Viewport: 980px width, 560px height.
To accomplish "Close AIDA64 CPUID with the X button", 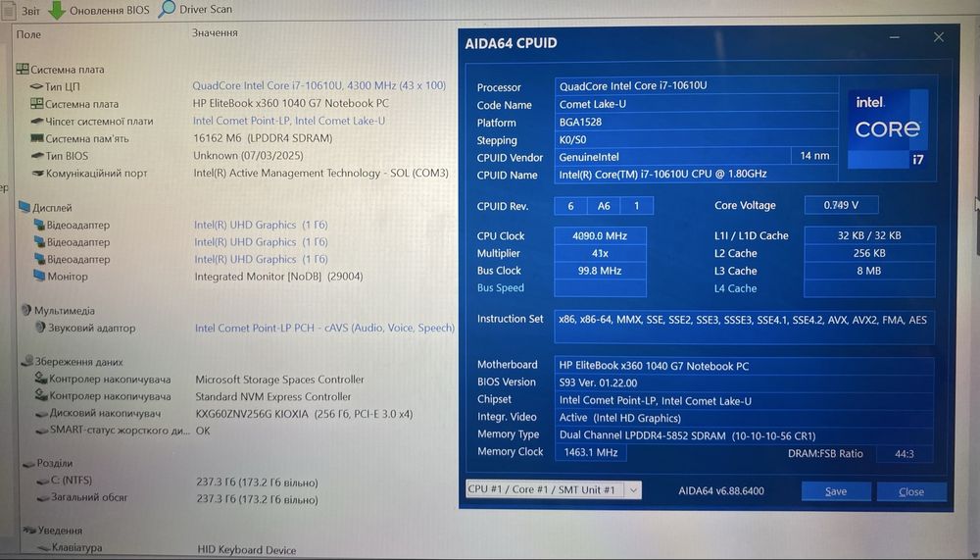I will (x=939, y=37).
